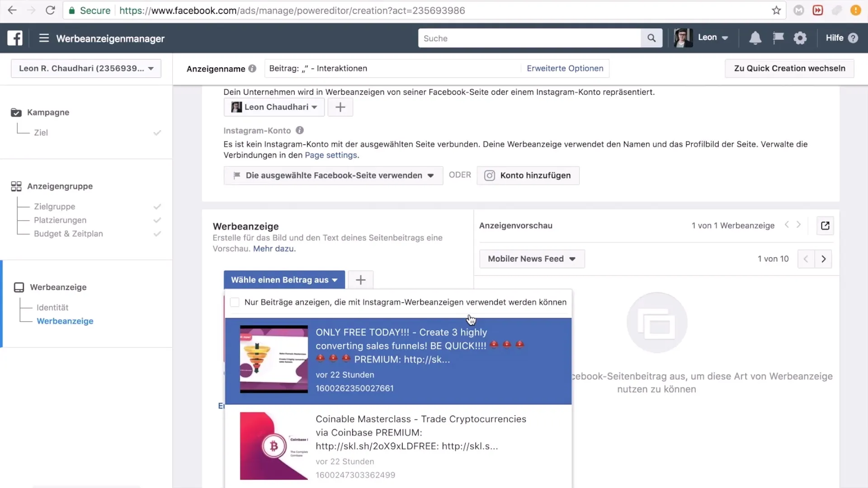Image resolution: width=868 pixels, height=488 pixels.
Task: Click Erweiterte Optionen link
Action: [565, 68]
